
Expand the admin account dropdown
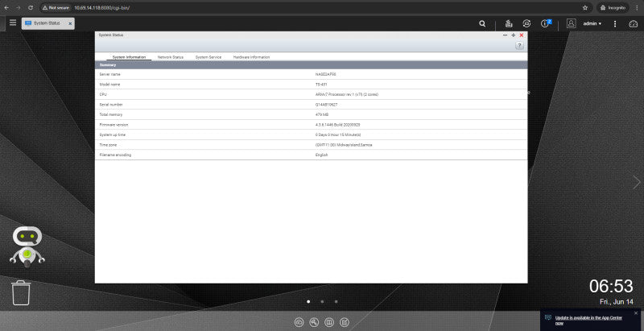(592, 24)
